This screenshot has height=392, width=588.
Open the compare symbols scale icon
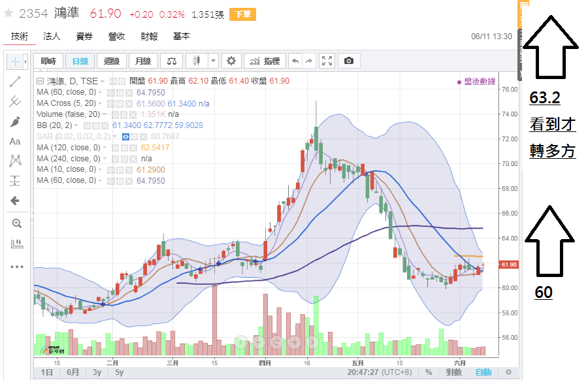click(172, 61)
